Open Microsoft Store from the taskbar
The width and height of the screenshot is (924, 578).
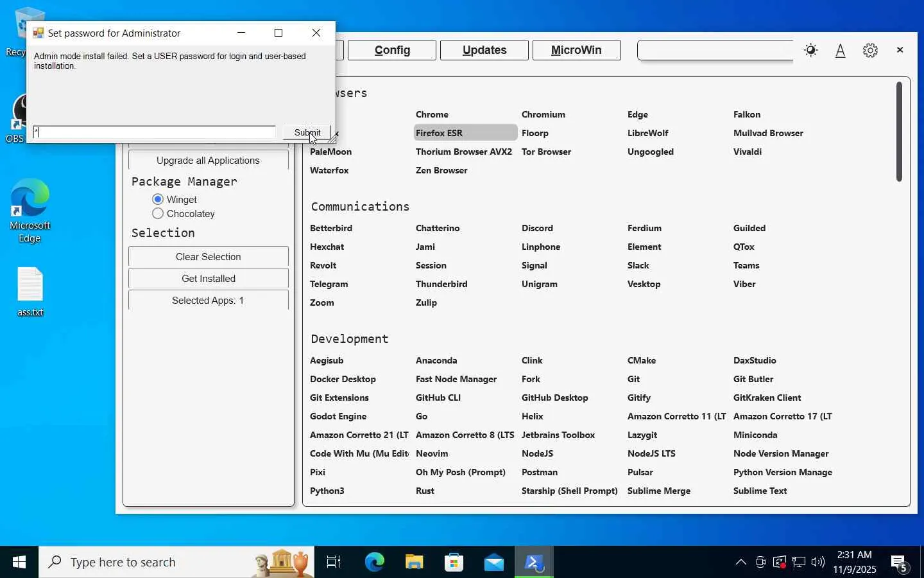point(454,562)
